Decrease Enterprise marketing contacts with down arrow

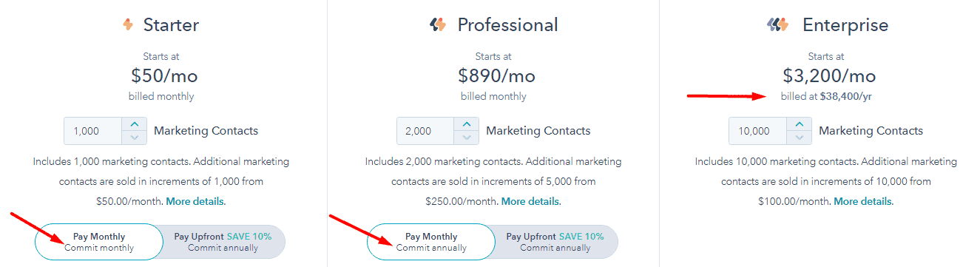pyautogui.click(x=798, y=138)
